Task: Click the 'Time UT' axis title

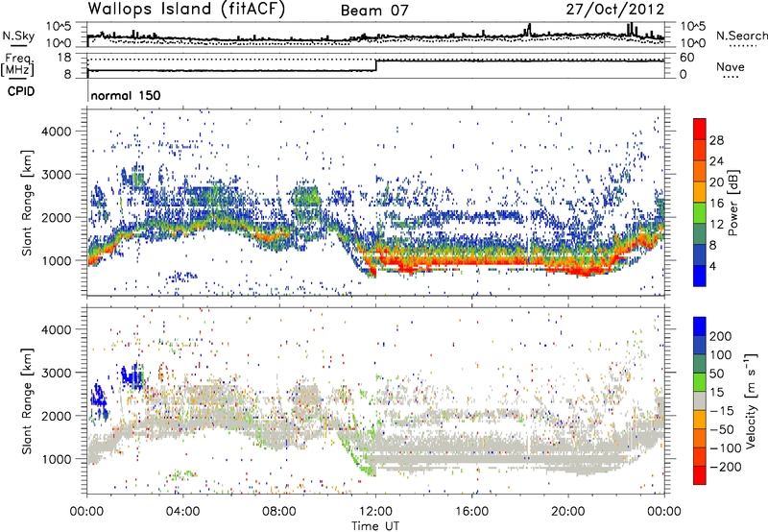Action: click(x=375, y=525)
